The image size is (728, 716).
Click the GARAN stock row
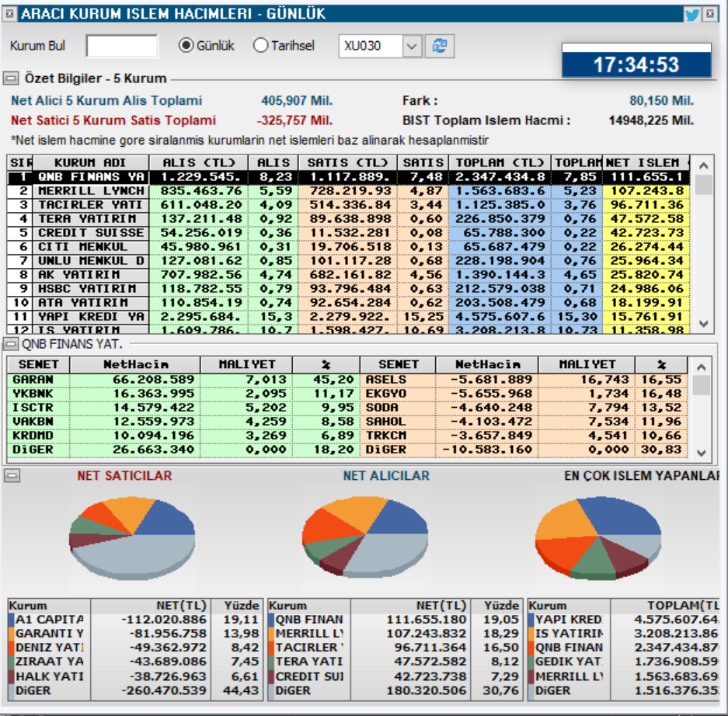[183, 380]
